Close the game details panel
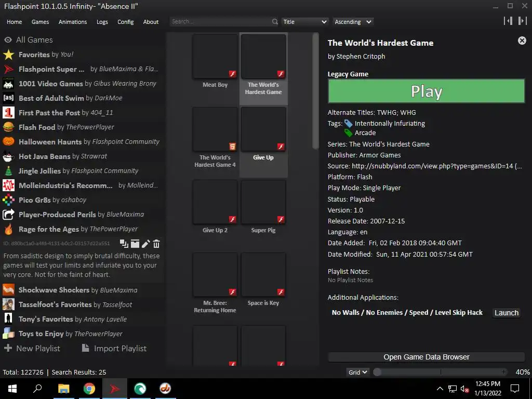Image resolution: width=532 pixels, height=399 pixels. [x=522, y=41]
